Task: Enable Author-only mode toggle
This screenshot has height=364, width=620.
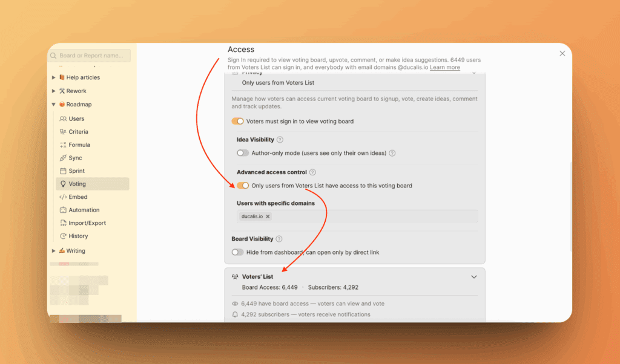Action: (243, 153)
